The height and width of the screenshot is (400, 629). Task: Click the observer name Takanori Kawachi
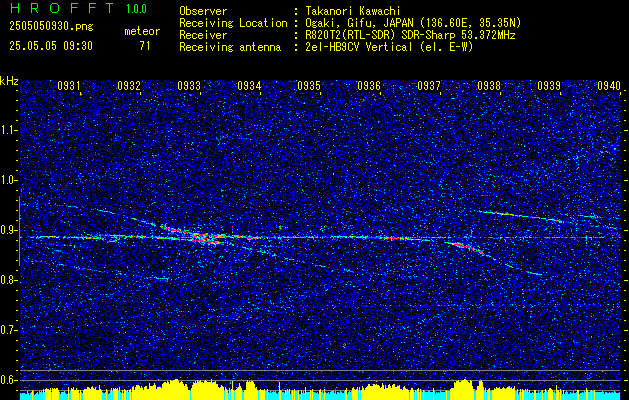coord(353,11)
